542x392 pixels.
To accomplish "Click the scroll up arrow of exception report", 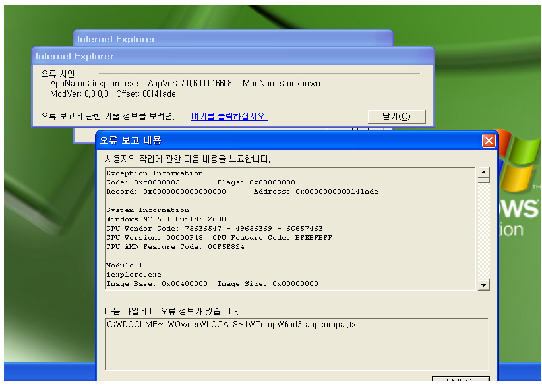I will pos(483,172).
